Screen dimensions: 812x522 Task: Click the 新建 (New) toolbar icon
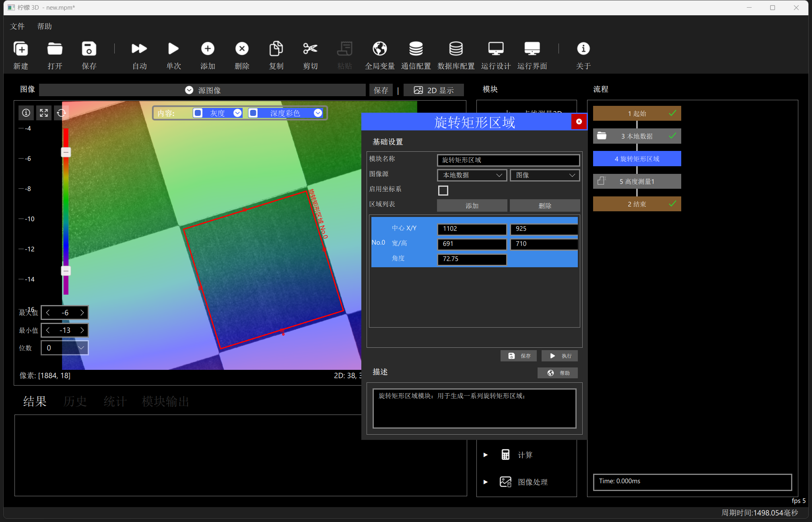click(21, 49)
